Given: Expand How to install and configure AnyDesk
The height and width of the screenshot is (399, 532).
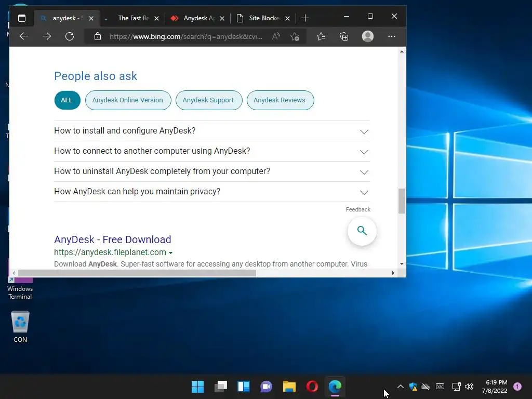Looking at the screenshot, I should (x=212, y=131).
